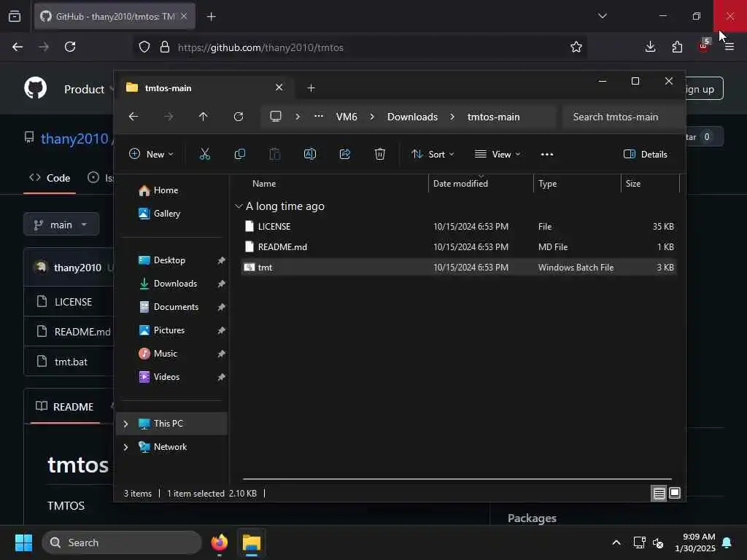This screenshot has height=560, width=747.
Task: Open thany2010 owner link on GitHub
Action: [74, 139]
